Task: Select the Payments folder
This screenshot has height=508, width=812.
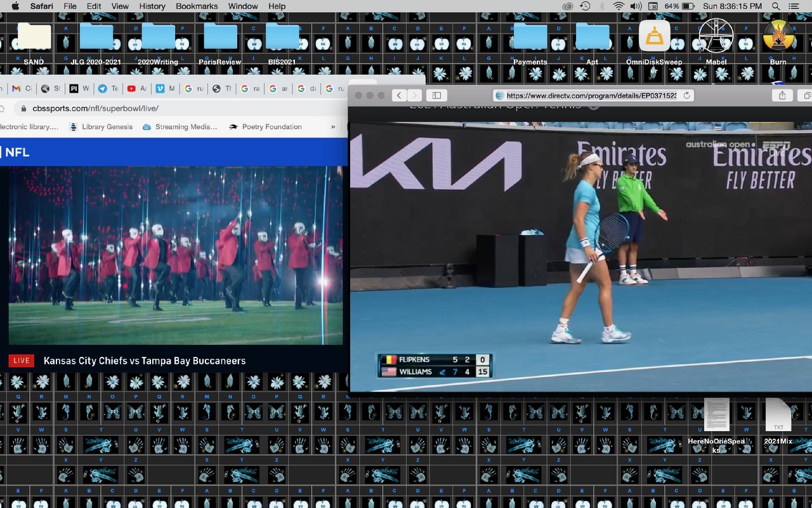Action: point(530,37)
